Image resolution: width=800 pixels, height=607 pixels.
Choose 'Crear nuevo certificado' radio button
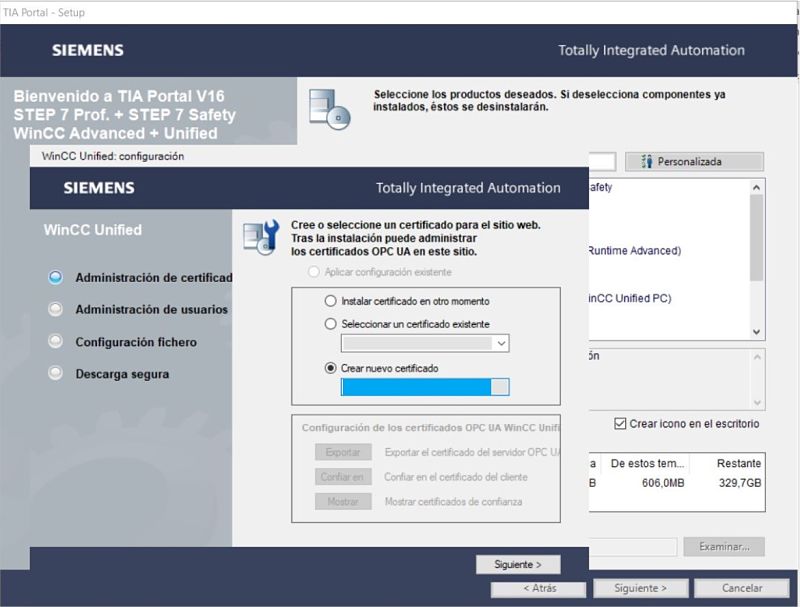click(331, 368)
